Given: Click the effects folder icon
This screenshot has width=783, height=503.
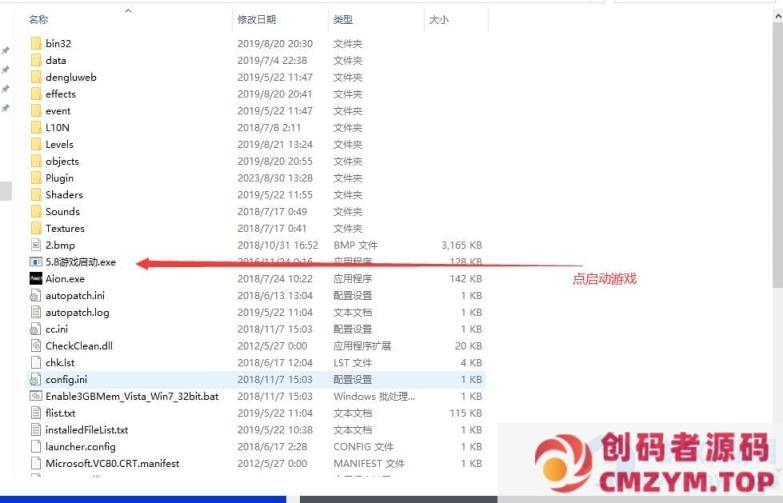Looking at the screenshot, I should pos(36,94).
